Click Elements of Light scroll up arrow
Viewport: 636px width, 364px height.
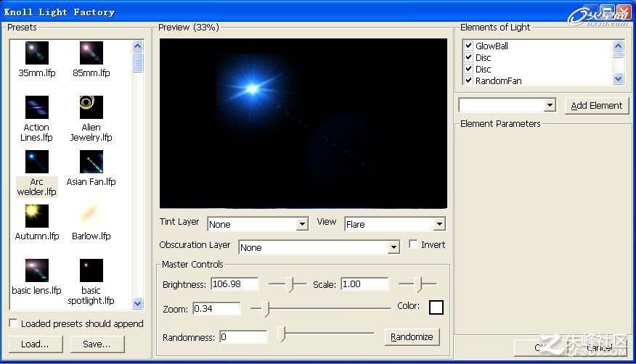point(618,46)
